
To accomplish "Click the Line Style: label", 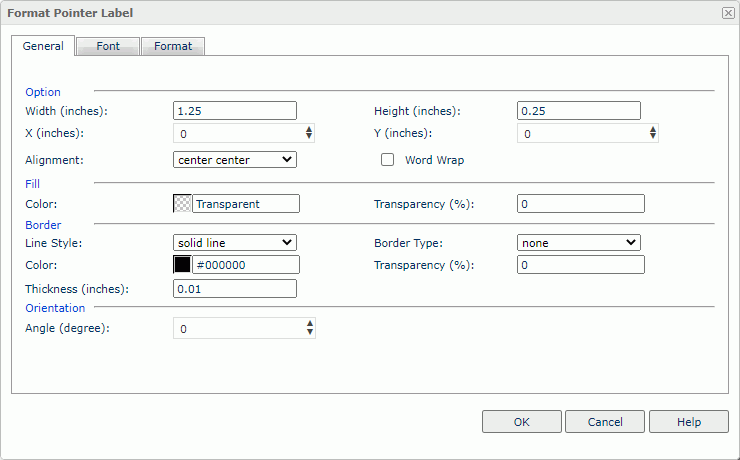I will pos(53,243).
